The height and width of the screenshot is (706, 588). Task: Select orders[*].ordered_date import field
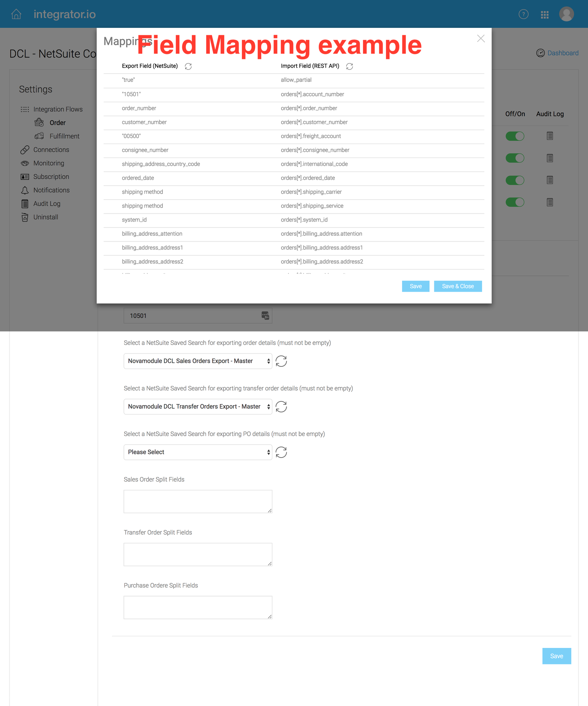(308, 178)
